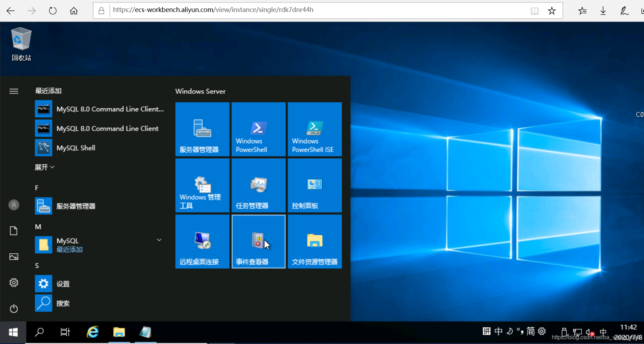
Task: Click the Power button in Start
Action: coord(14,309)
